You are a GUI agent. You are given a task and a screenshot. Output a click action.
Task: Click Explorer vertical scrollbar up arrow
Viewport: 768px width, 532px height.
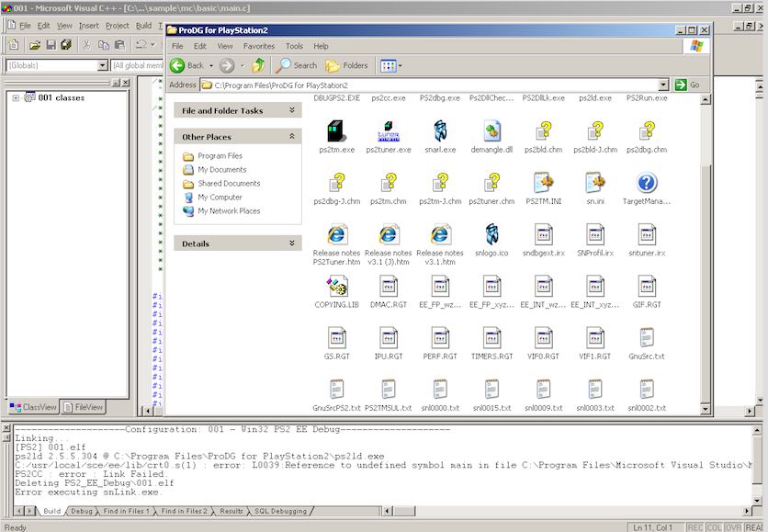(705, 100)
